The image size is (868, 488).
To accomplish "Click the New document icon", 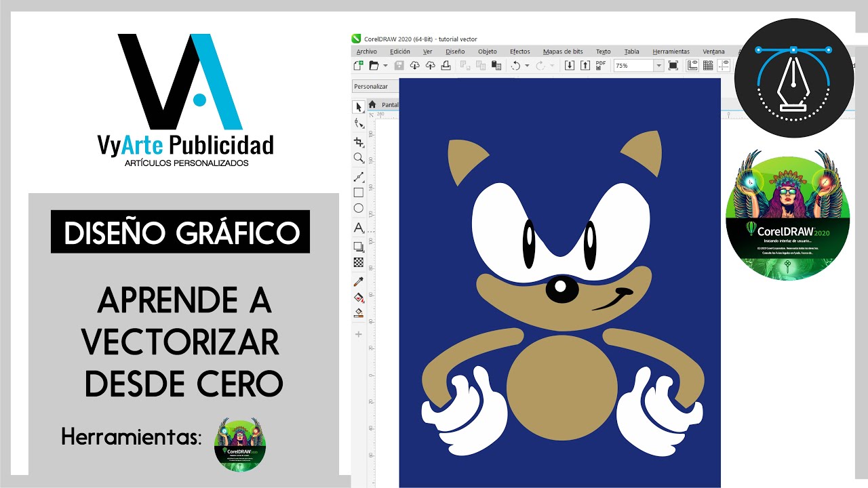I will click(359, 65).
